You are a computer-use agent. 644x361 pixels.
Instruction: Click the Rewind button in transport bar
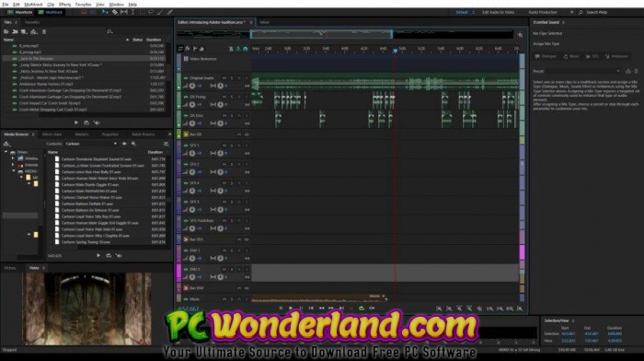click(x=321, y=308)
